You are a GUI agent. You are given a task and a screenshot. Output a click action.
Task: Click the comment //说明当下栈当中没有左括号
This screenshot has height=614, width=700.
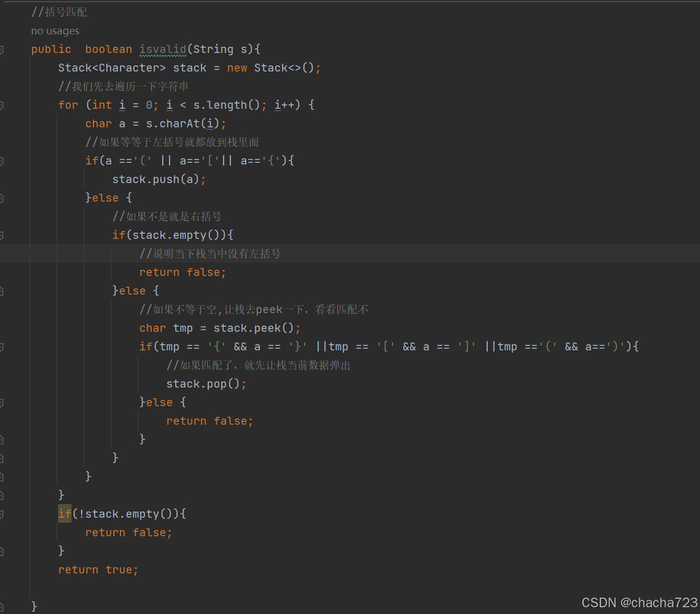210,254
